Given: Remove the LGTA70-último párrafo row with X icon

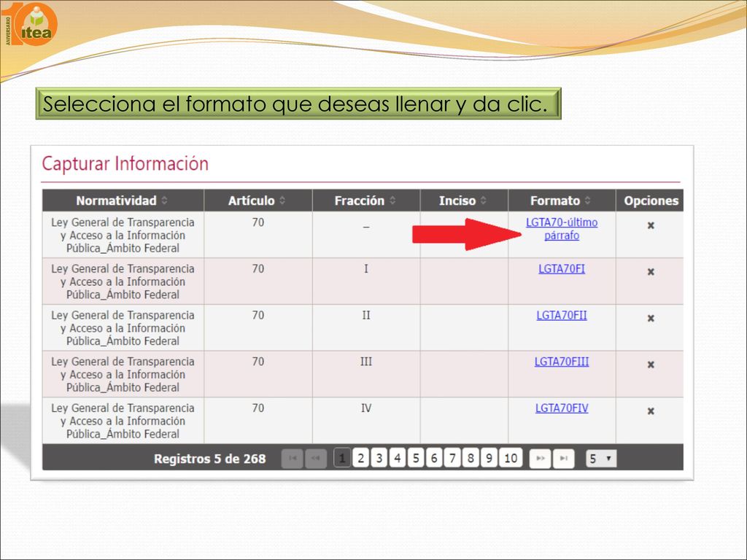Looking at the screenshot, I should tap(651, 226).
